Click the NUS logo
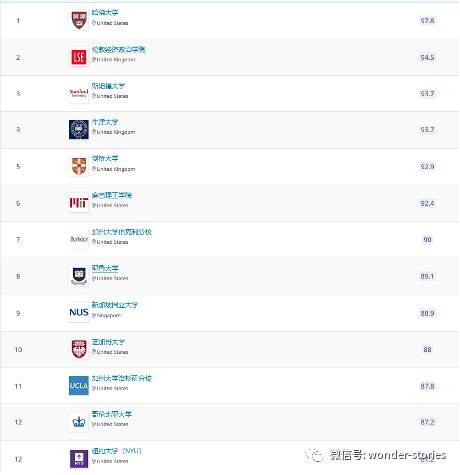This screenshot has width=460, height=475. point(79,313)
